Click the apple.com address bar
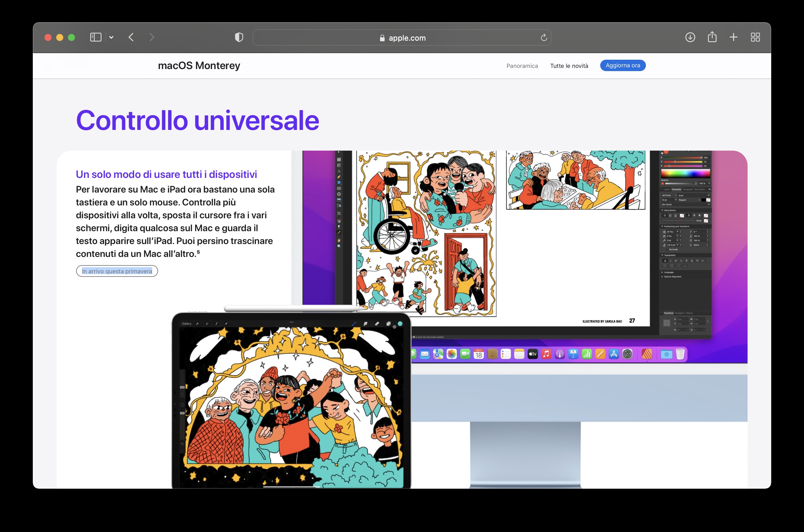The image size is (804, 532). (x=402, y=38)
